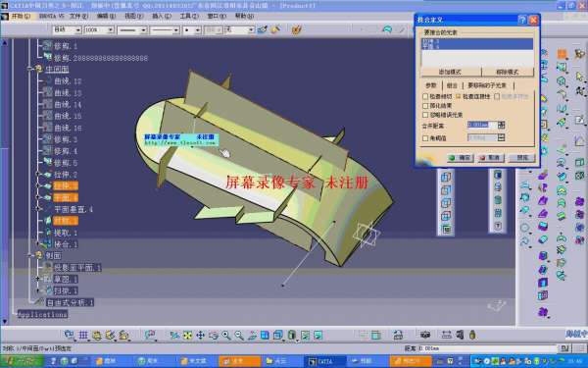Switch to the 组合 tab

click(452, 85)
